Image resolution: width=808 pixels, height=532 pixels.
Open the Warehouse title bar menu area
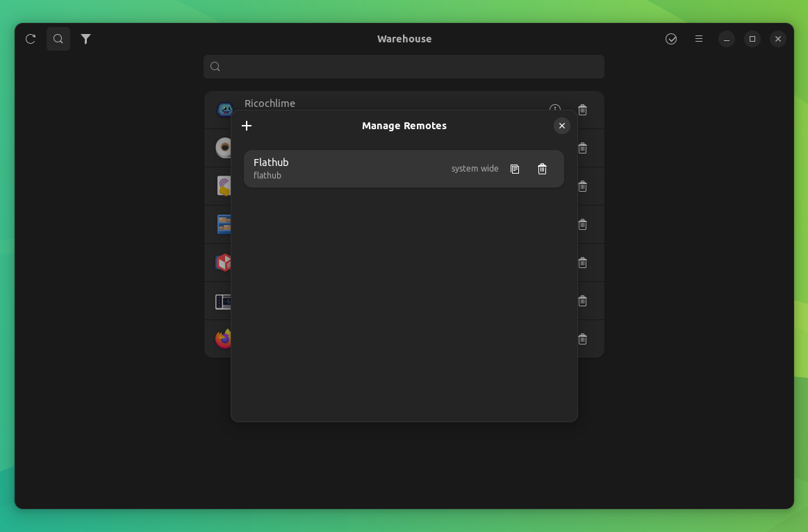point(404,39)
